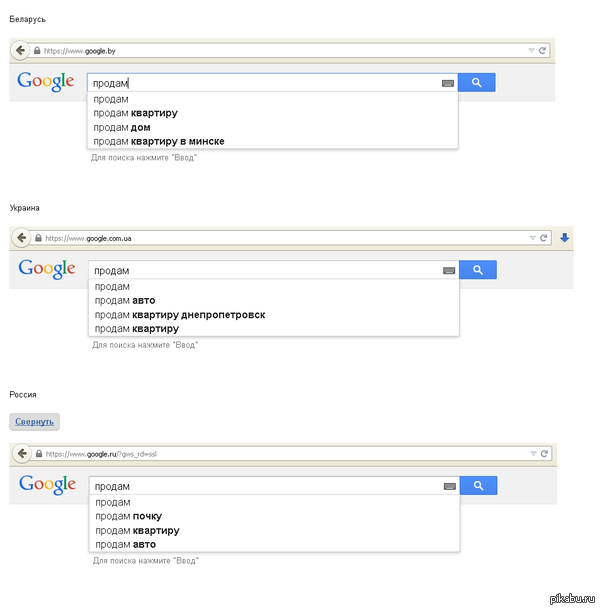Click the Google logo in Russia section
Screen dimensions: 600x610
coord(47,485)
